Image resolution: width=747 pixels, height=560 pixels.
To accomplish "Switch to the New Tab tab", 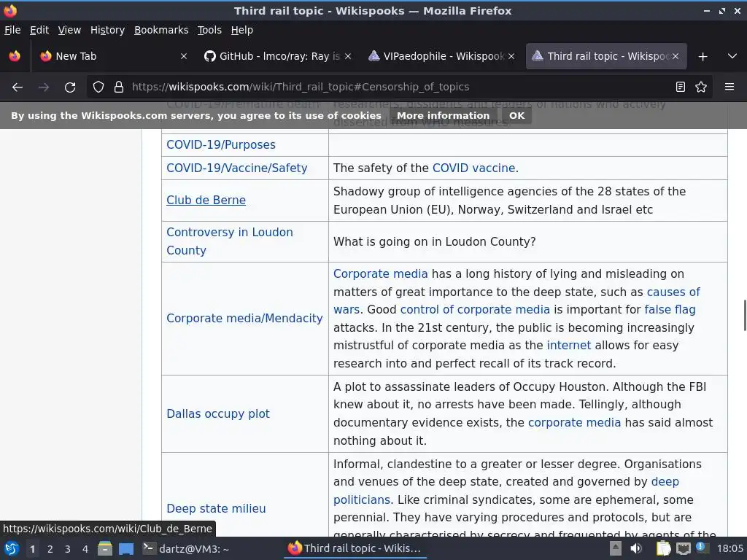I will 113,56.
